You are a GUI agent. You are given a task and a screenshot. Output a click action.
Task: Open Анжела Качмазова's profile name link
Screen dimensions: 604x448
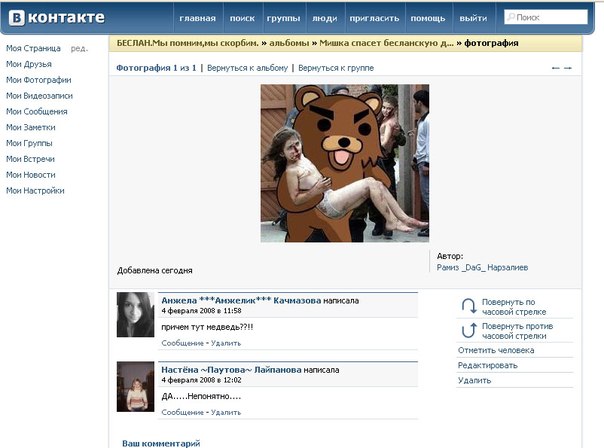click(241, 300)
